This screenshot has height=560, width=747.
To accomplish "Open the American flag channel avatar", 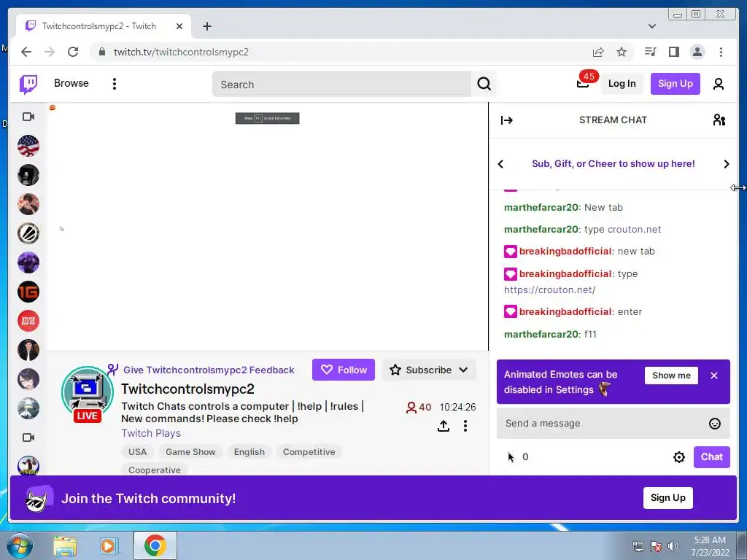I will pos(28,146).
